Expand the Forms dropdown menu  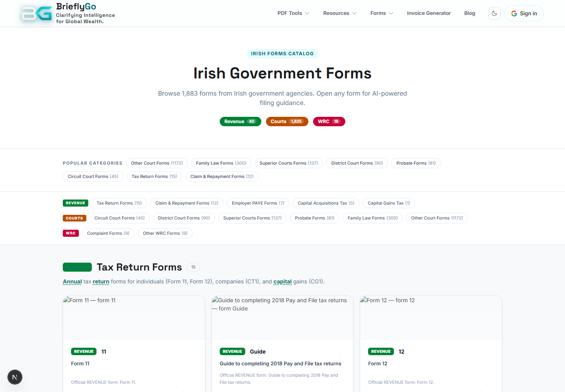point(382,13)
